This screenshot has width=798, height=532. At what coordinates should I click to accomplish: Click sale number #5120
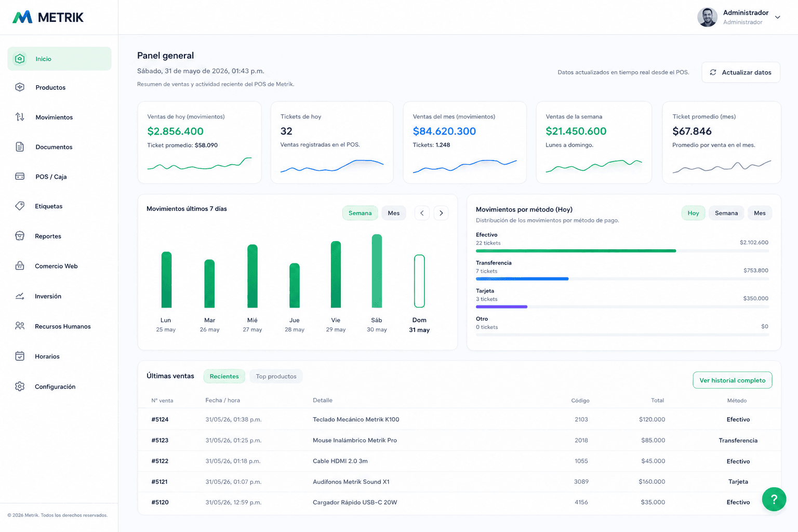[160, 502]
